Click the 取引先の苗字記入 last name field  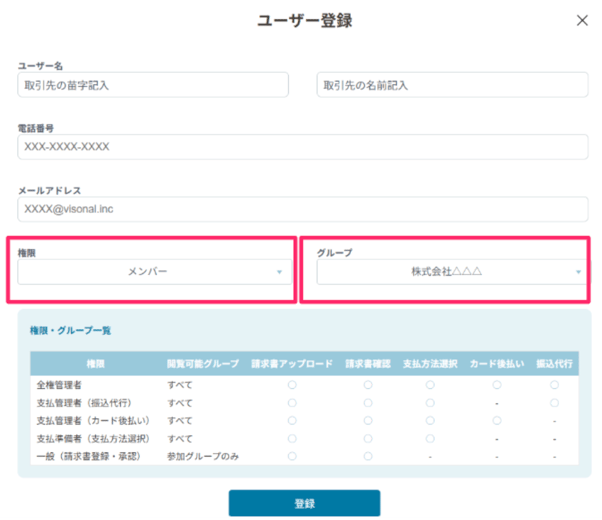153,86
